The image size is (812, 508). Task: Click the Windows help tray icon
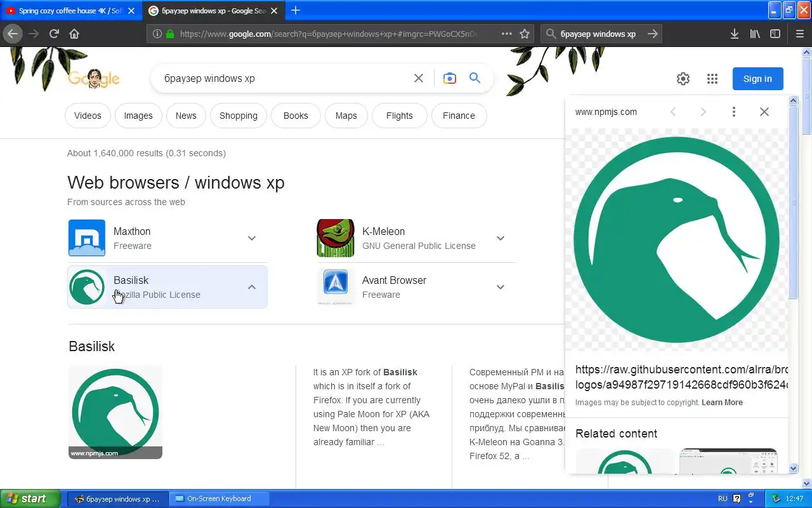point(737,498)
